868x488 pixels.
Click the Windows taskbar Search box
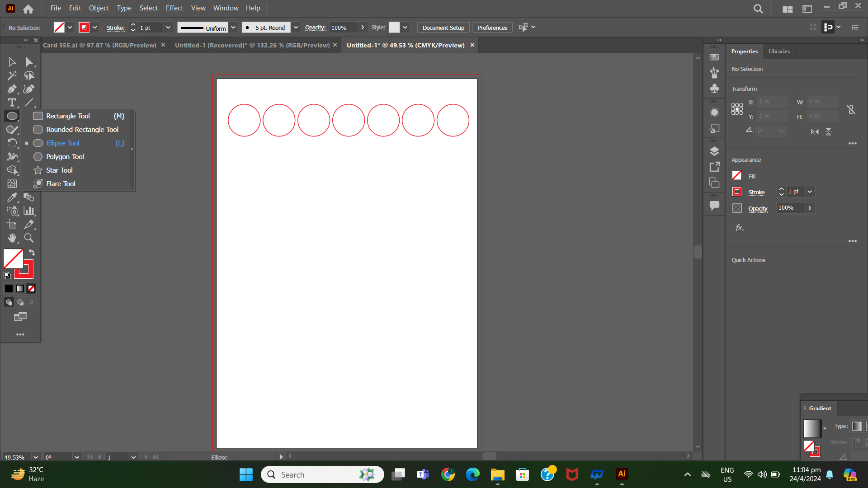[322, 474]
